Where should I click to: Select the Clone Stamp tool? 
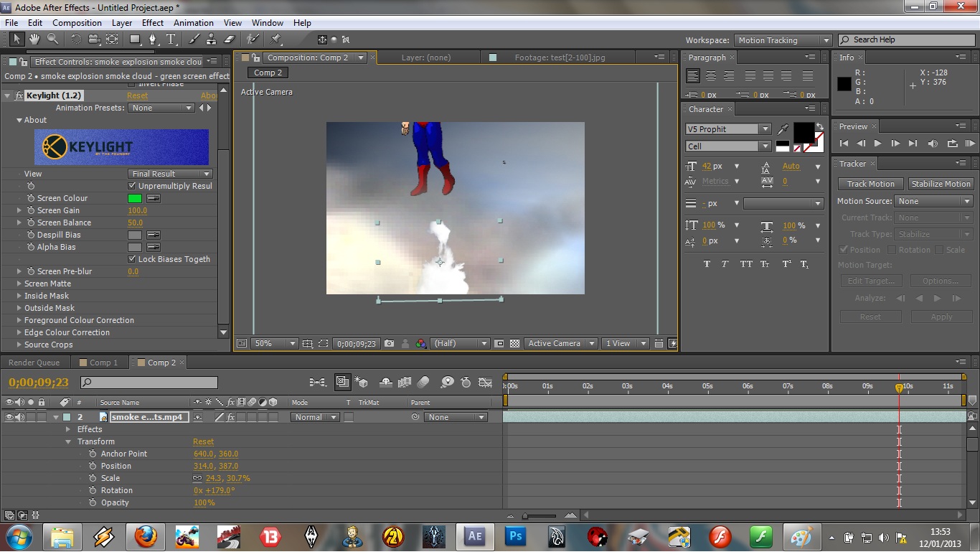[x=212, y=39]
